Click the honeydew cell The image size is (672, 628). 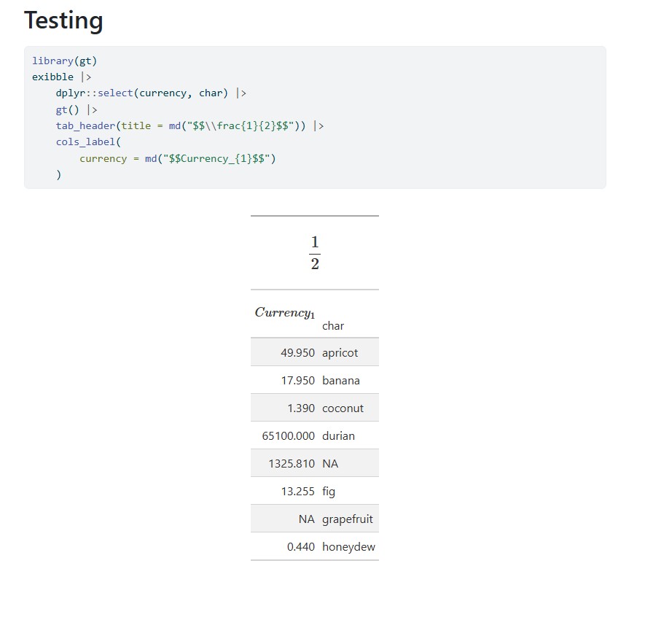348,547
